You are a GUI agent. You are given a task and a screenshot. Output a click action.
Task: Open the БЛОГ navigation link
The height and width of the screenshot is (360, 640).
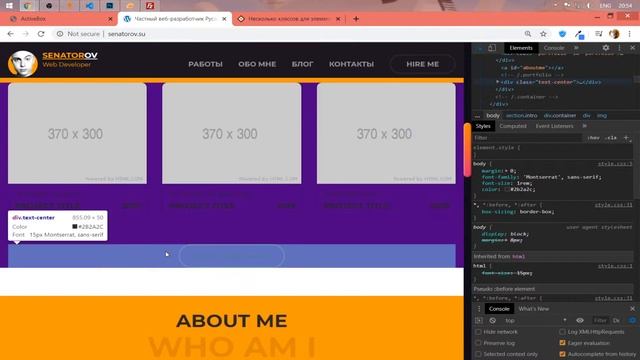coord(302,64)
